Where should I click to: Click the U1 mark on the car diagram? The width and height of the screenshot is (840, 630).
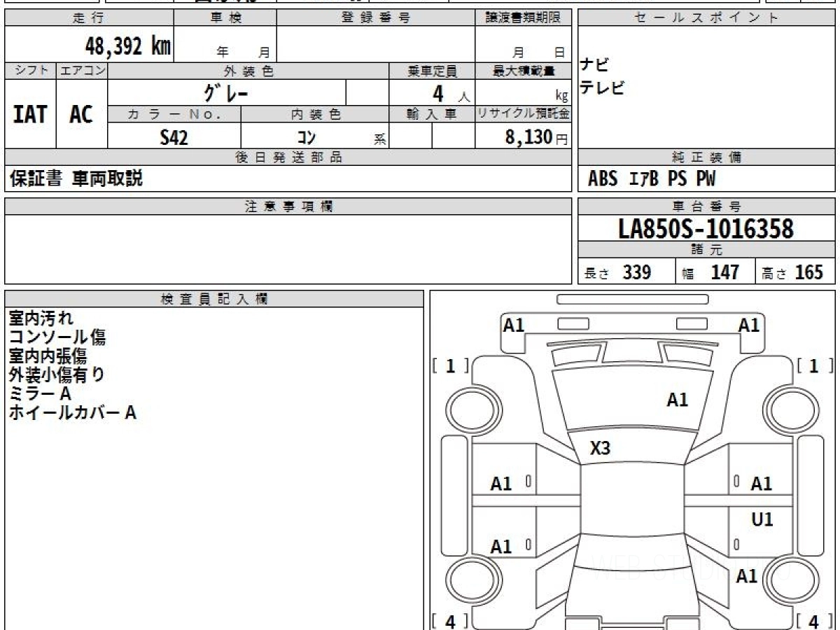762,519
